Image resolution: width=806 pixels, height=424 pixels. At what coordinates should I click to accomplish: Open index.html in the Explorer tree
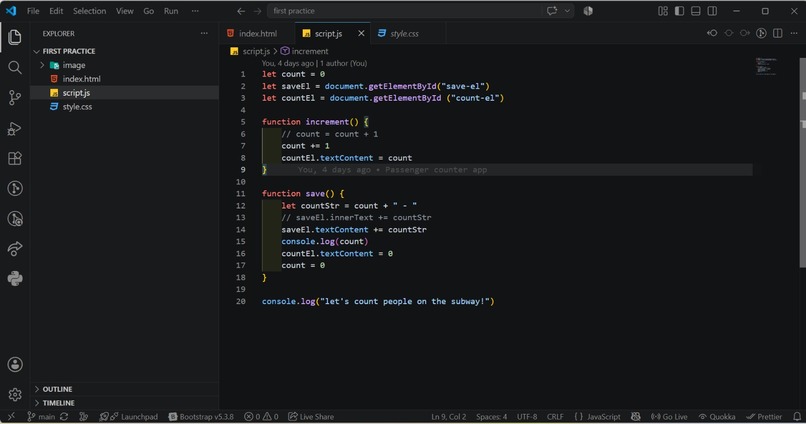pyautogui.click(x=81, y=79)
